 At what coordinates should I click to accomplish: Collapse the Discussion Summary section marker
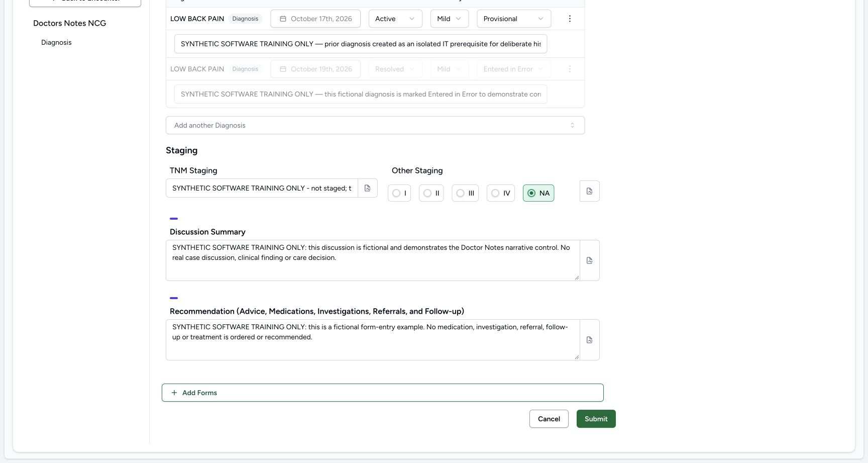click(x=174, y=219)
